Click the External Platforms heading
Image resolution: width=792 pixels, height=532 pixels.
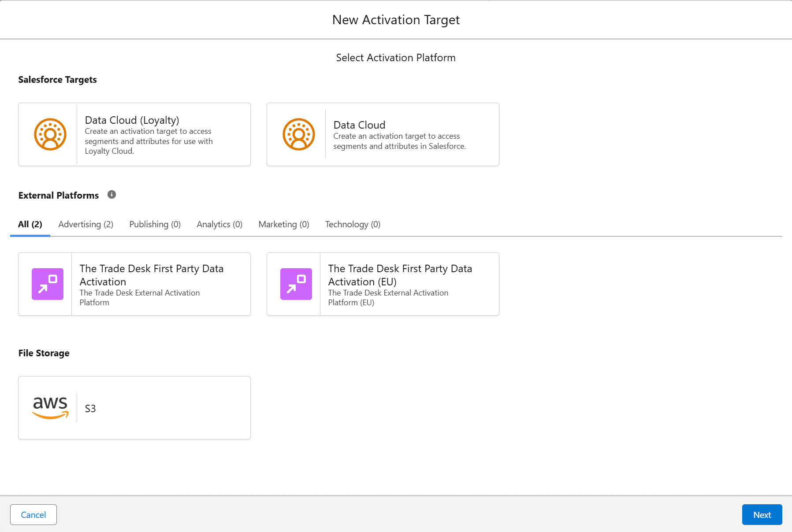click(59, 196)
